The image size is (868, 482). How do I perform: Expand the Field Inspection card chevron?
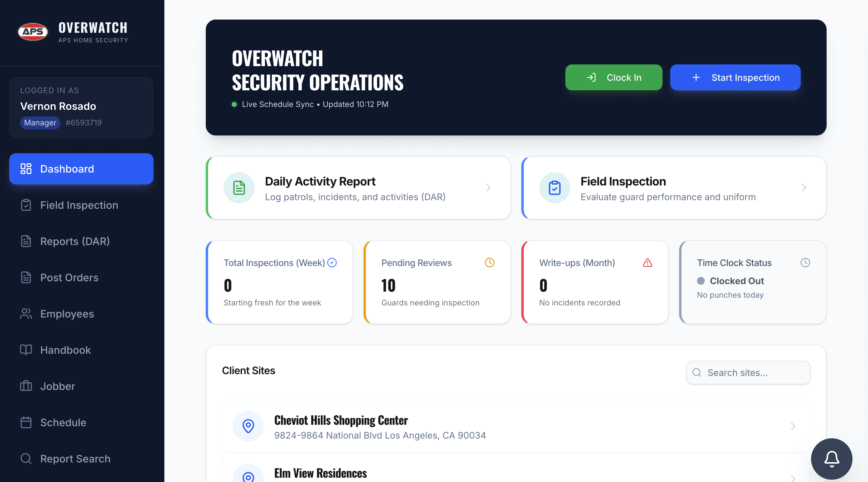click(x=804, y=188)
